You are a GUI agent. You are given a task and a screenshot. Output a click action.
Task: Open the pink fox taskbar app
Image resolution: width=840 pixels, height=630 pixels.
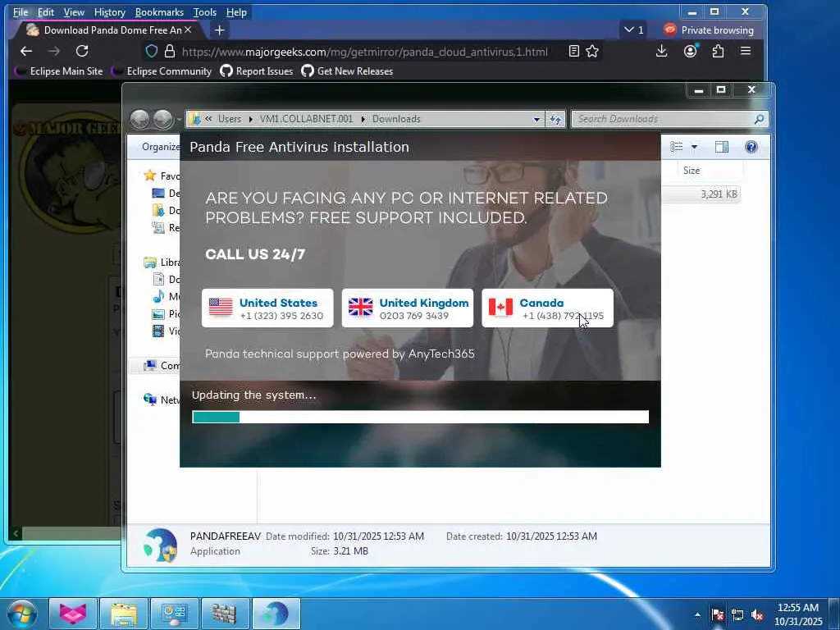(73, 614)
